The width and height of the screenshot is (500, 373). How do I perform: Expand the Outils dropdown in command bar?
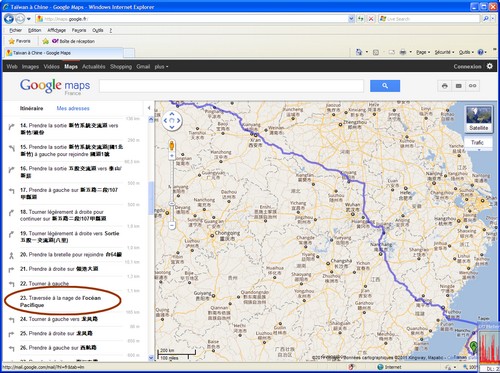point(466,52)
